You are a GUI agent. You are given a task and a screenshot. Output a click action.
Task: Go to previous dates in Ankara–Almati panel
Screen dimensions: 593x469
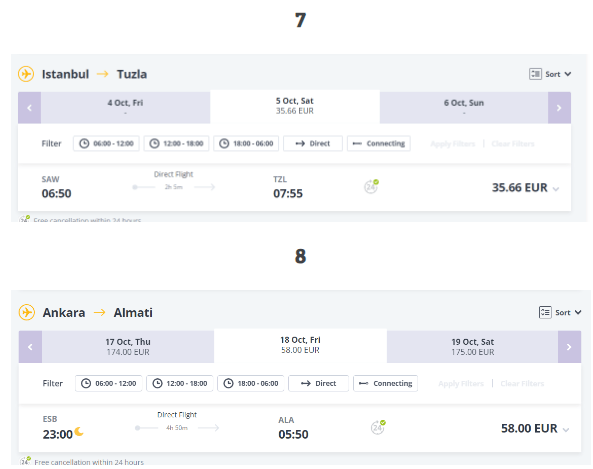tap(30, 347)
